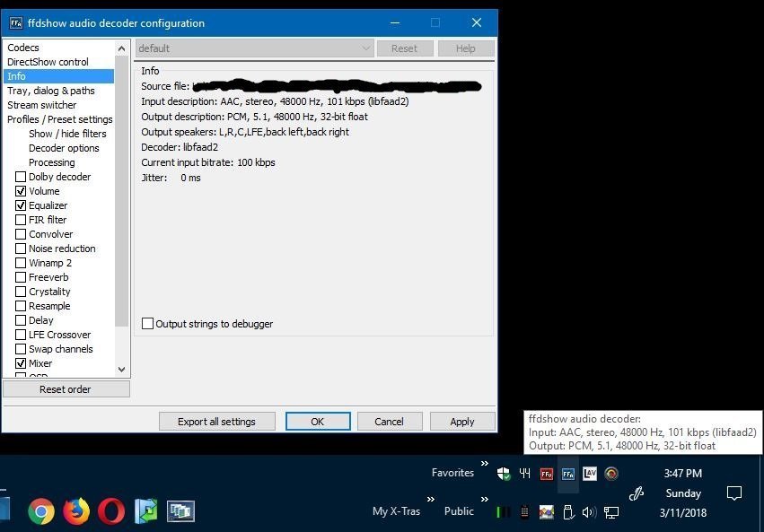Click the sidebar vertical scrollbar thumb
The width and height of the screenshot is (764, 532).
[x=121, y=191]
